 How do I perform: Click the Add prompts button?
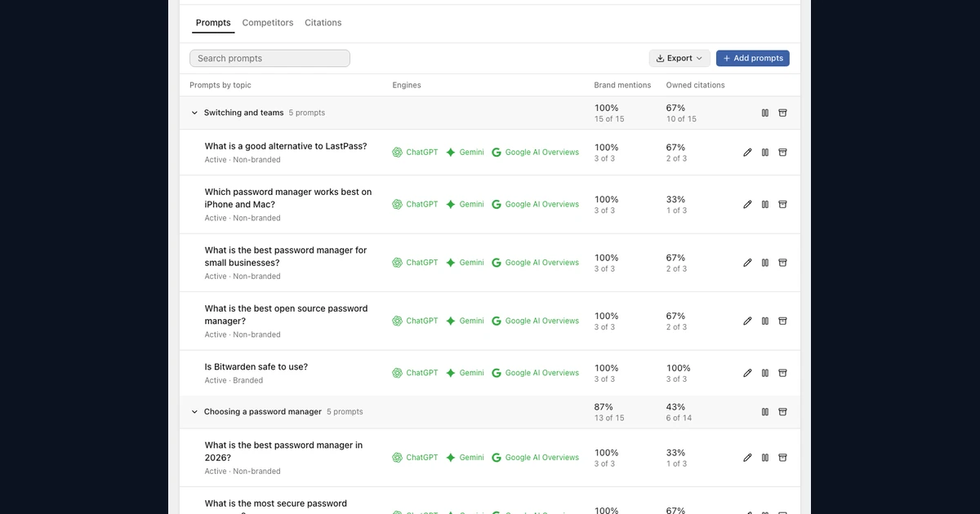click(753, 59)
